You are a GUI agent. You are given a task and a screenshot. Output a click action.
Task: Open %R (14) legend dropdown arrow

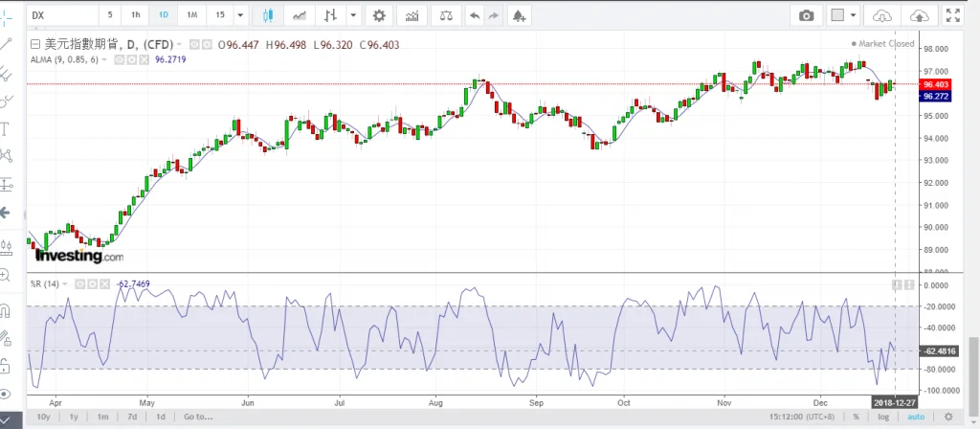pyautogui.click(x=65, y=283)
